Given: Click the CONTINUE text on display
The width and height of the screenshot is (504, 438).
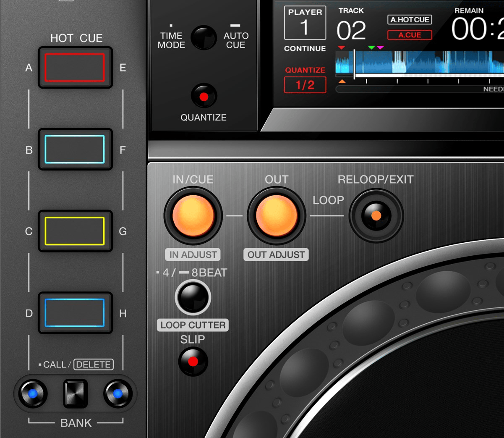Looking at the screenshot, I should 305,49.
